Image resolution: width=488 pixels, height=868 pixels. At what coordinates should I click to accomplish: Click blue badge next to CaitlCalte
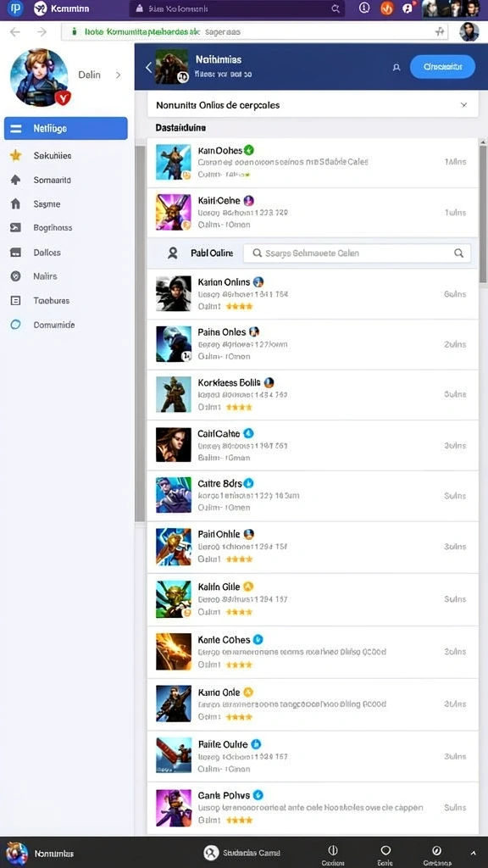click(x=248, y=433)
